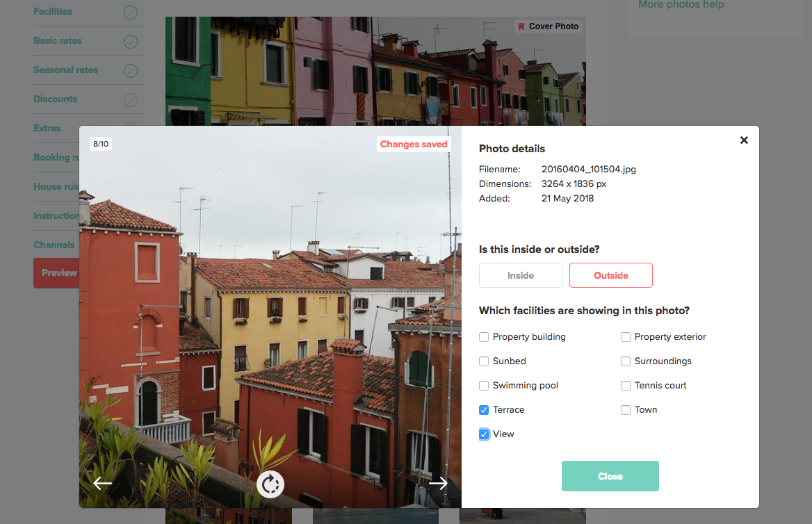Open the Extras sidebar section
This screenshot has height=524, width=812.
pos(47,128)
